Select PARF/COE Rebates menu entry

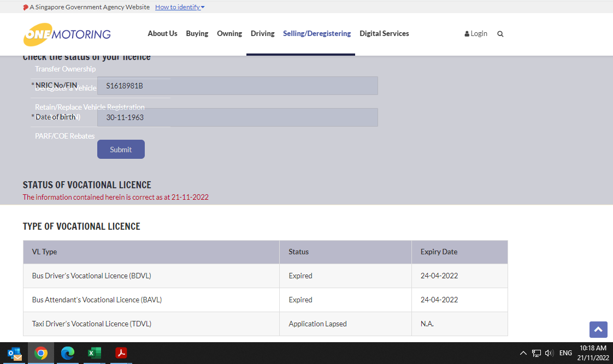pos(65,136)
